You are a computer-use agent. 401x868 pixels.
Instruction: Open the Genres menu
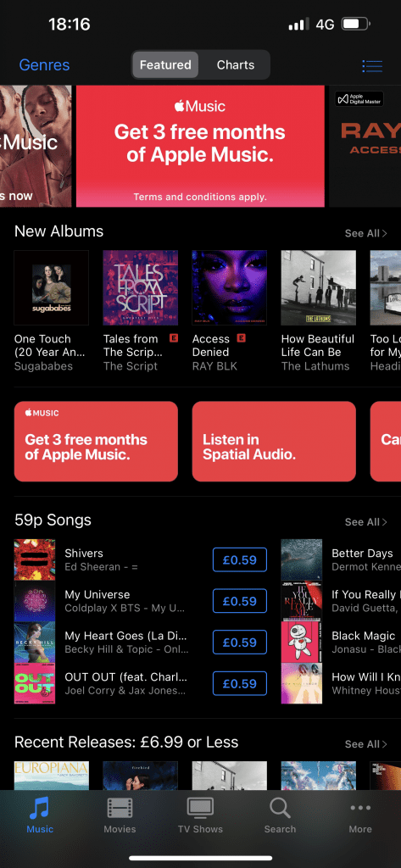pos(44,64)
